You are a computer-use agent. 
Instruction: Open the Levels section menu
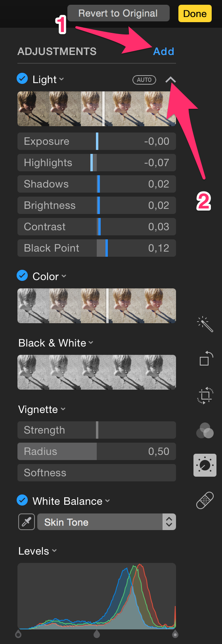tap(54, 551)
